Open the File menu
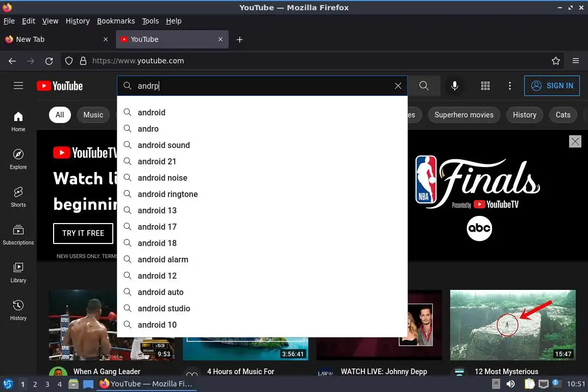This screenshot has width=588, height=392. coord(9,21)
